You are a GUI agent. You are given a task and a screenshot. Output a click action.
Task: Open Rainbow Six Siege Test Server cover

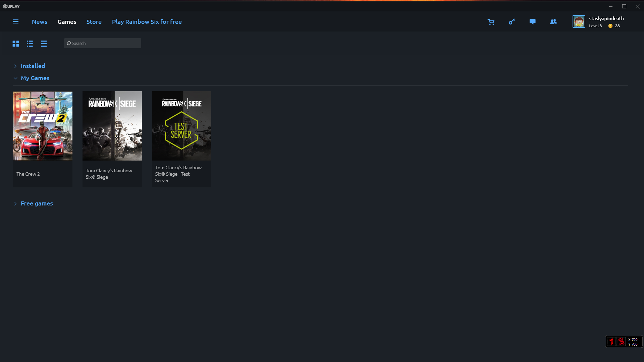tap(181, 126)
